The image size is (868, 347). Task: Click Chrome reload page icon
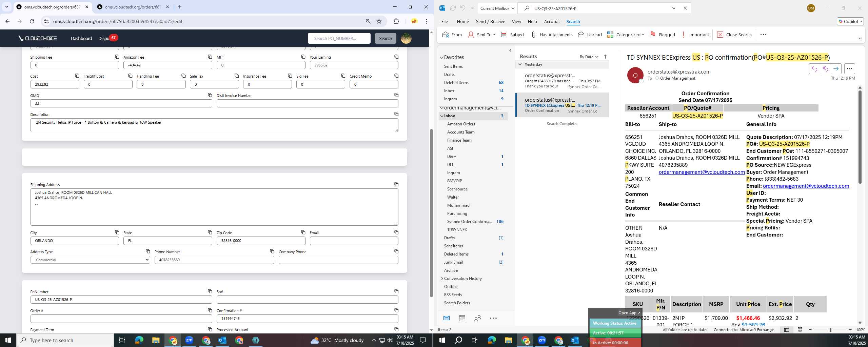point(32,21)
